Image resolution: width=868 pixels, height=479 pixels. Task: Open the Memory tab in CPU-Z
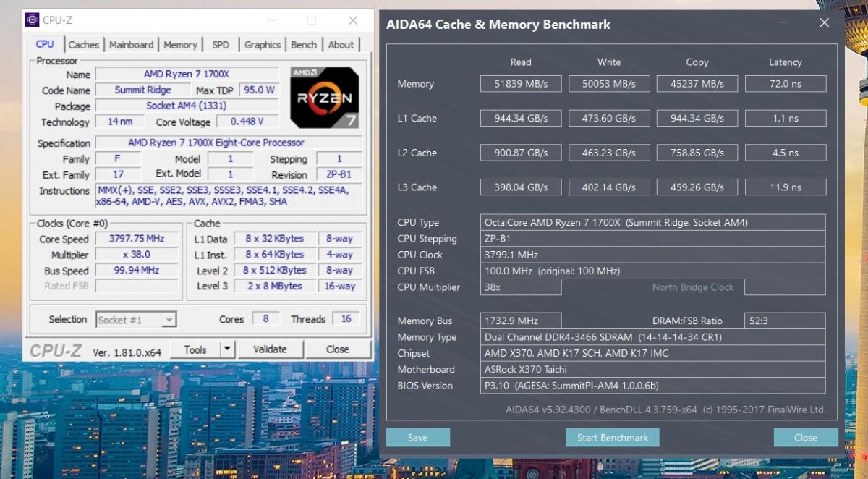(x=180, y=45)
